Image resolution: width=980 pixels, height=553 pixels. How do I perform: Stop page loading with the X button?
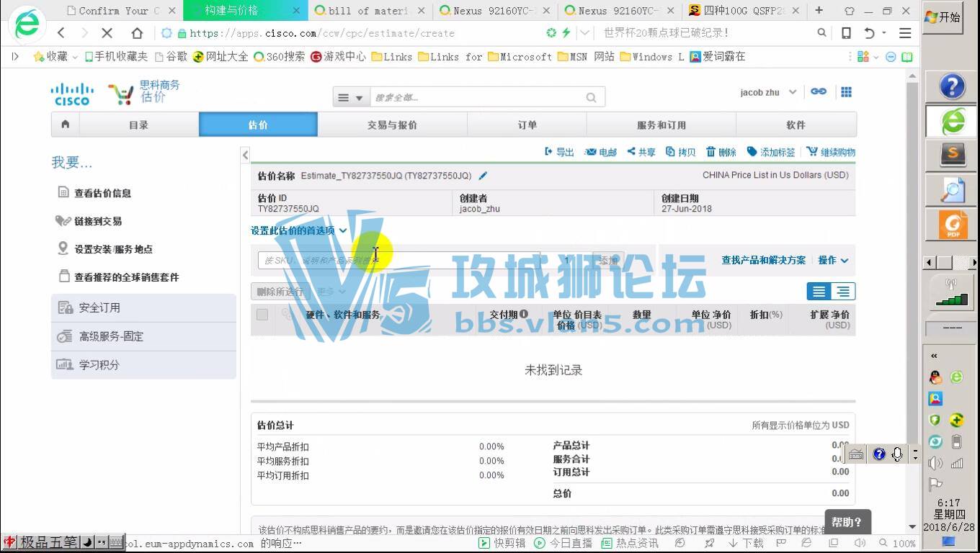(107, 33)
